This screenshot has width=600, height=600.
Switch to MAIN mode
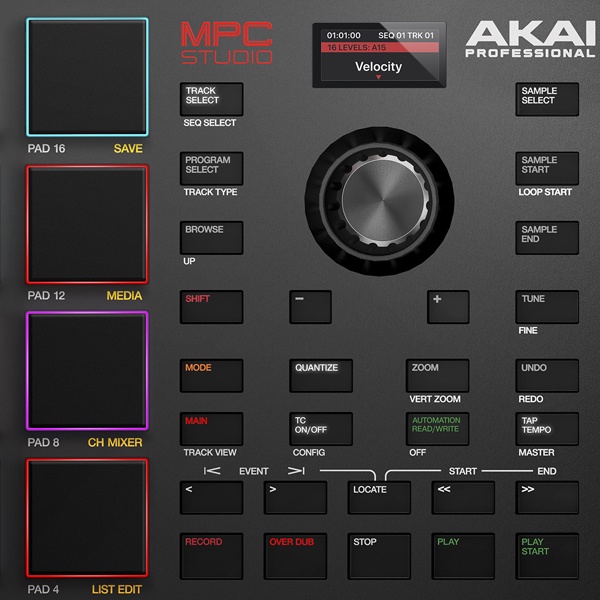(211, 428)
